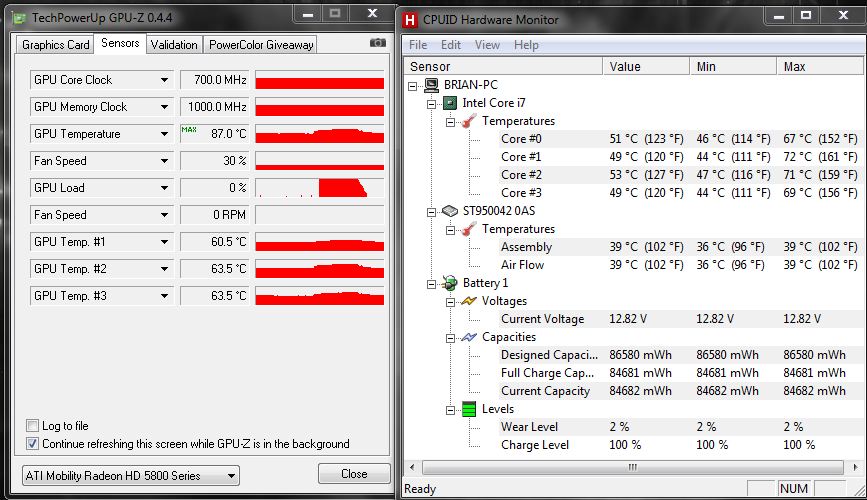Viewport: 867px width, 500px height.
Task: Select the Core #0 temperature row
Action: [x=679, y=139]
